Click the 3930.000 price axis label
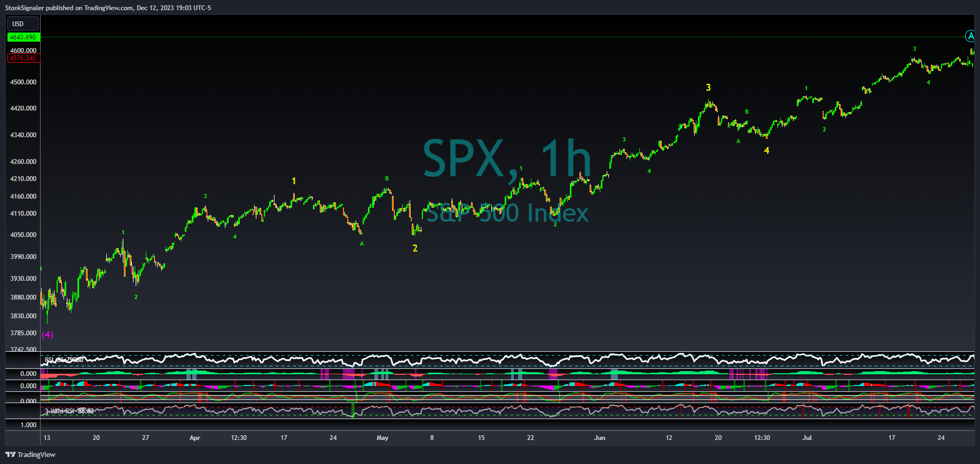The height and width of the screenshot is (464, 980). [x=23, y=279]
